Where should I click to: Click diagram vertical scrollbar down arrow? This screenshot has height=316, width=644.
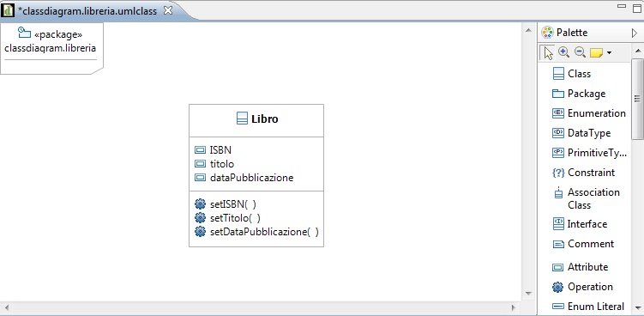(x=528, y=294)
